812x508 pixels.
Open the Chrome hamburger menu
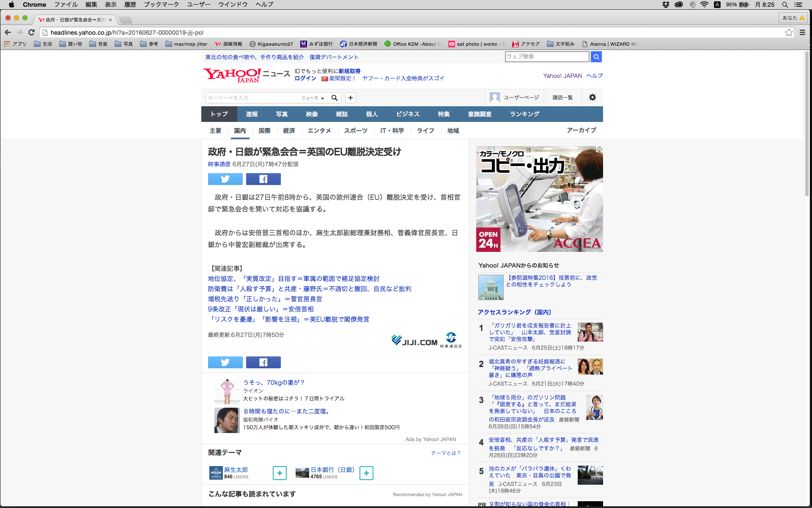point(802,33)
